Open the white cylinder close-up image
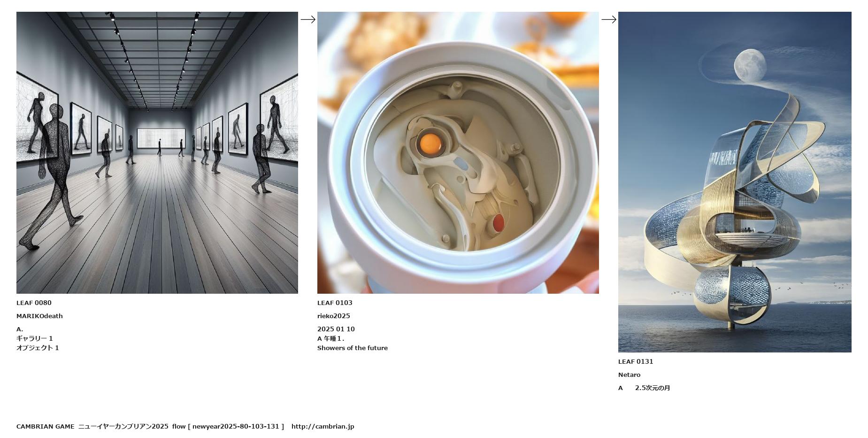Image resolution: width=868 pixels, height=438 pixels. coord(458,153)
